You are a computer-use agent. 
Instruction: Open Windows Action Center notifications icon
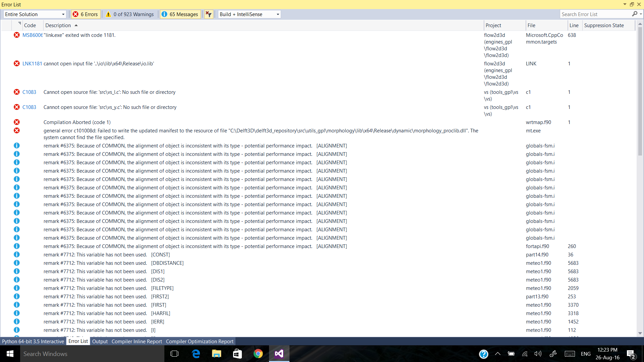[631, 354]
